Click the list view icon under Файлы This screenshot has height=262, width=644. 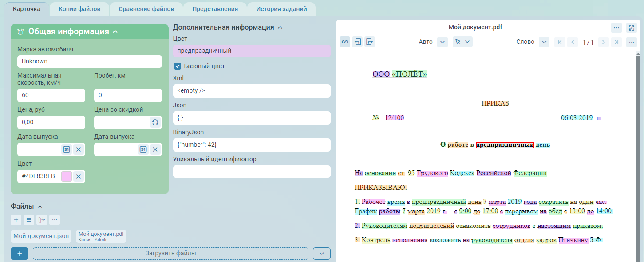[29, 220]
